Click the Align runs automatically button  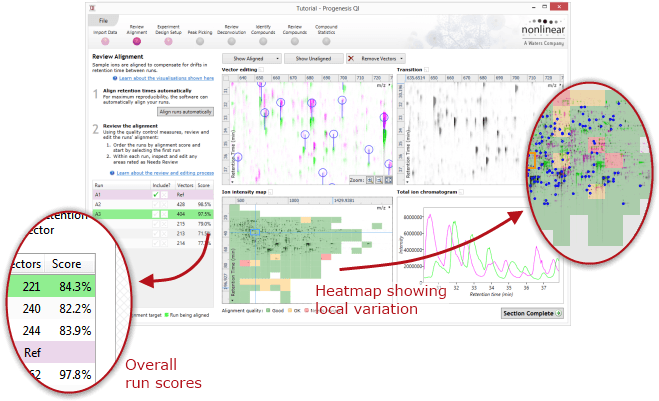(185, 112)
